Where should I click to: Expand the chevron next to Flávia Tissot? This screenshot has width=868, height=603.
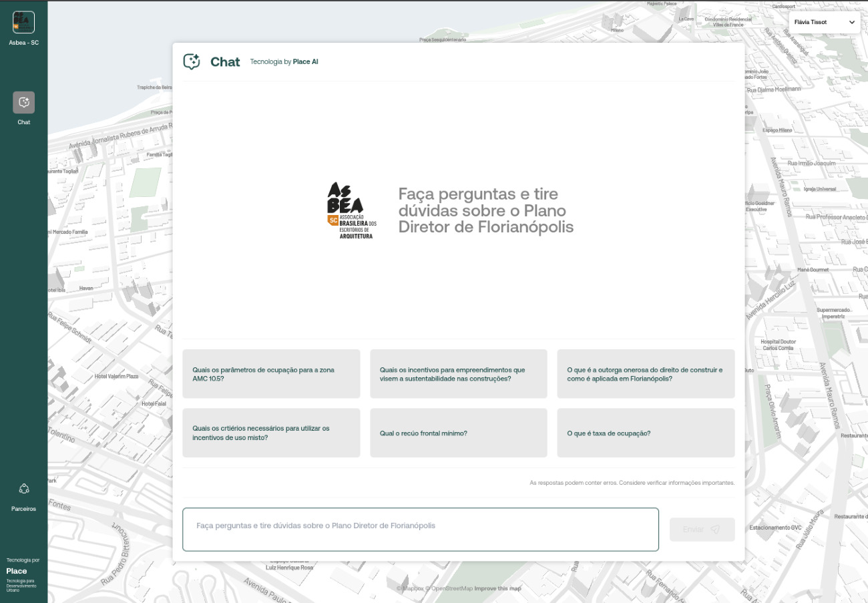pyautogui.click(x=851, y=22)
